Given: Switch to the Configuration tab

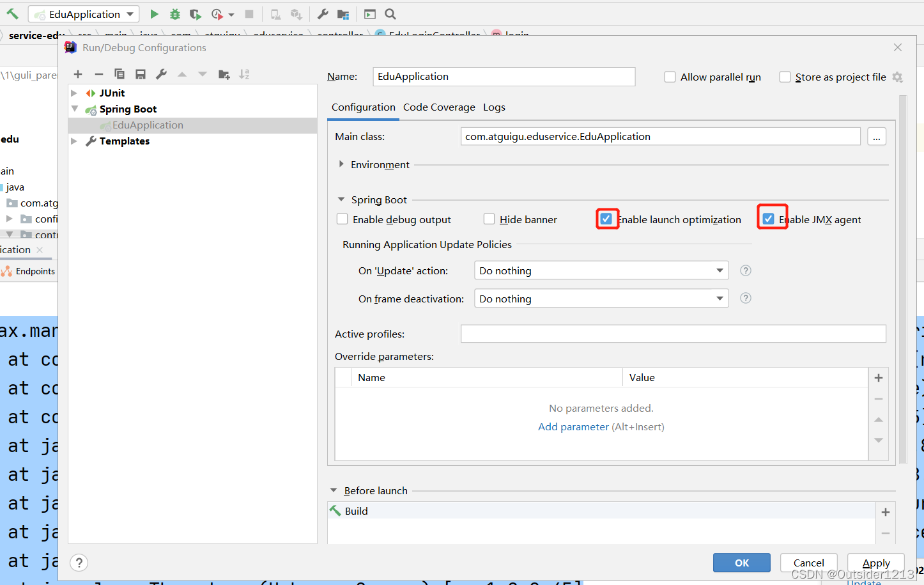Looking at the screenshot, I should (x=364, y=107).
